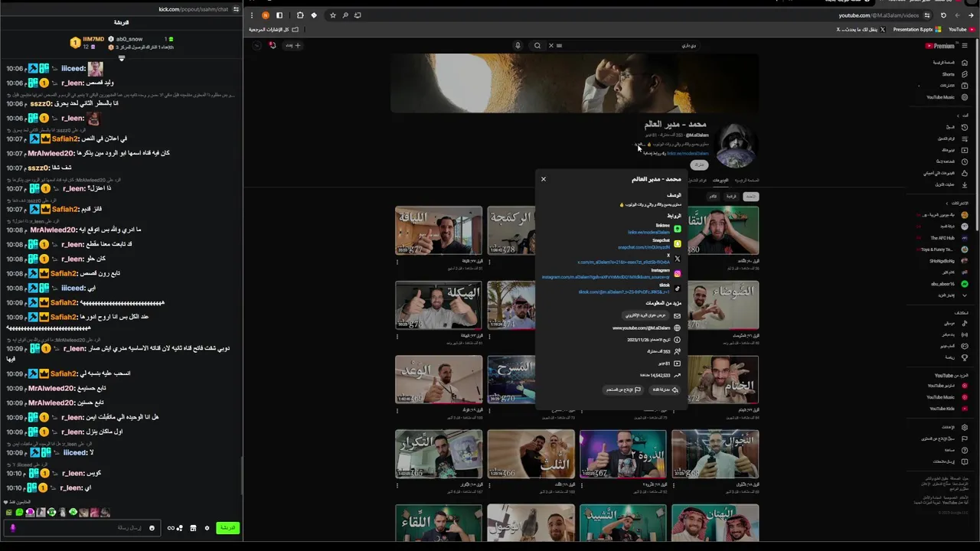This screenshot has width=980, height=551.
Task: Click the Instagram icon in popup
Action: click(x=677, y=273)
